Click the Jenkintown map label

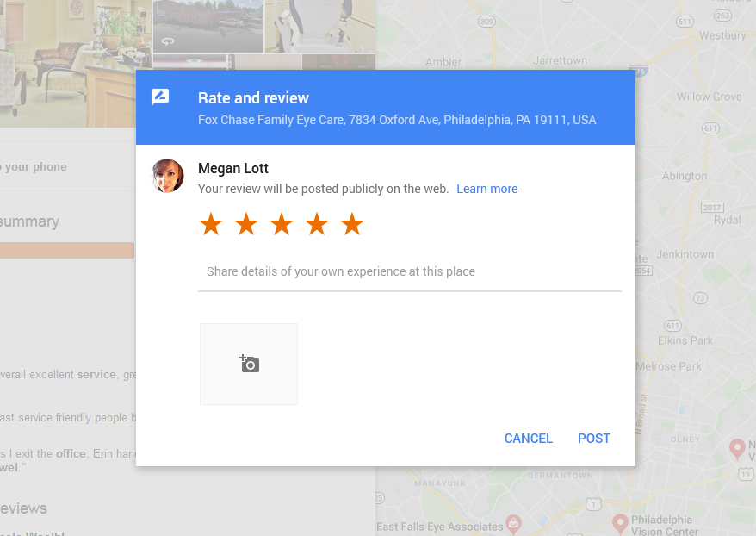point(685,254)
